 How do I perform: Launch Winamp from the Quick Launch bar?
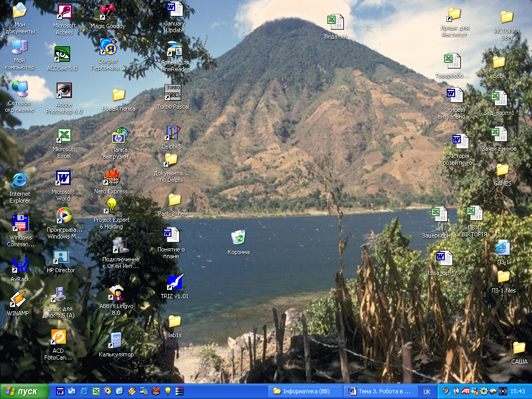click(131, 391)
